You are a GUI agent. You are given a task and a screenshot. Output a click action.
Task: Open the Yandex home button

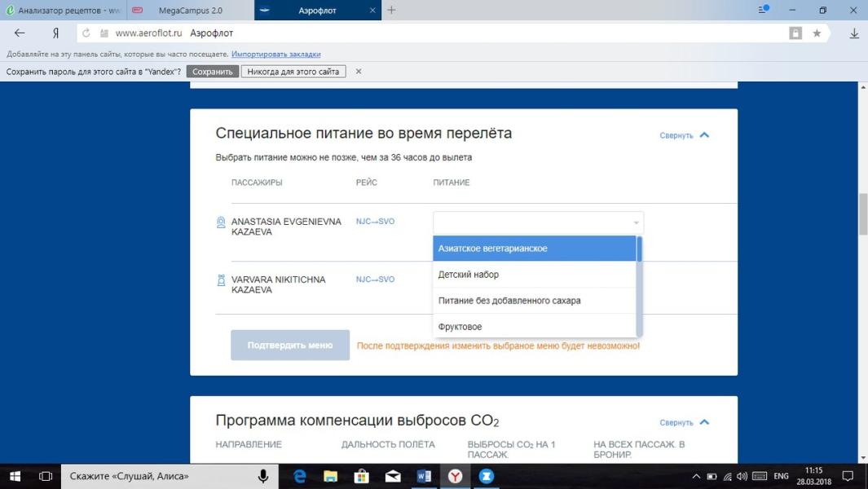click(x=55, y=33)
